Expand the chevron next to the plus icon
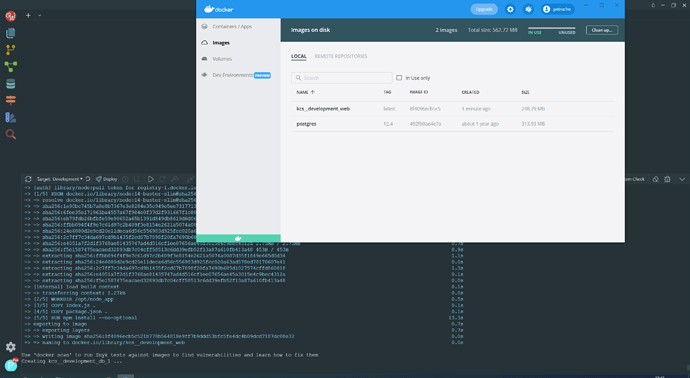This screenshot has height=378, width=690. coord(40,15)
